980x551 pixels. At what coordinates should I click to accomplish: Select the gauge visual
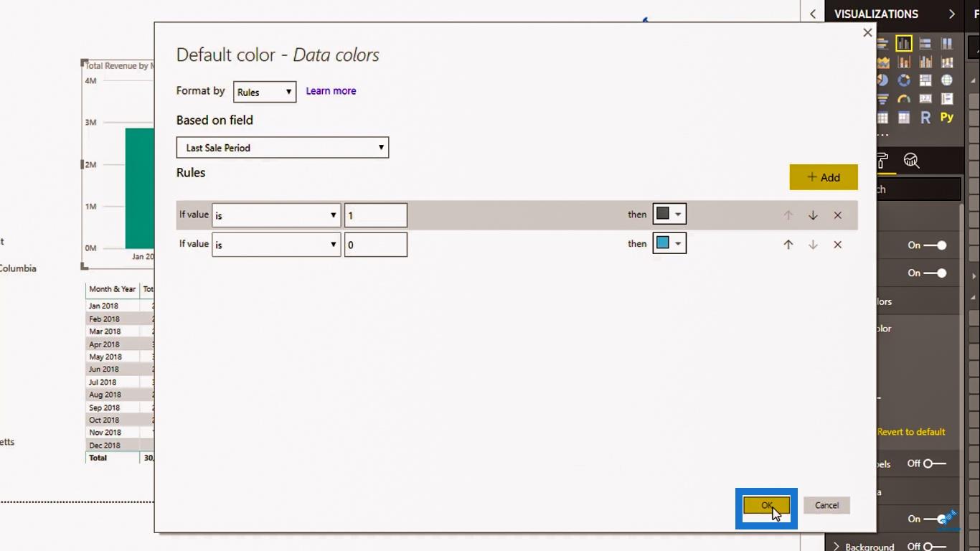(x=904, y=99)
